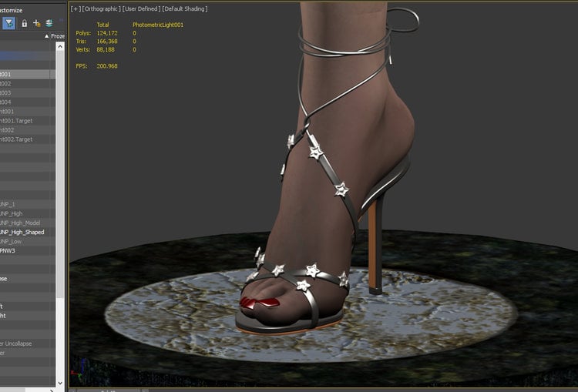Viewport: 578px width, 392px height.
Task: Select the NP_High_Model row
Action: point(28,223)
